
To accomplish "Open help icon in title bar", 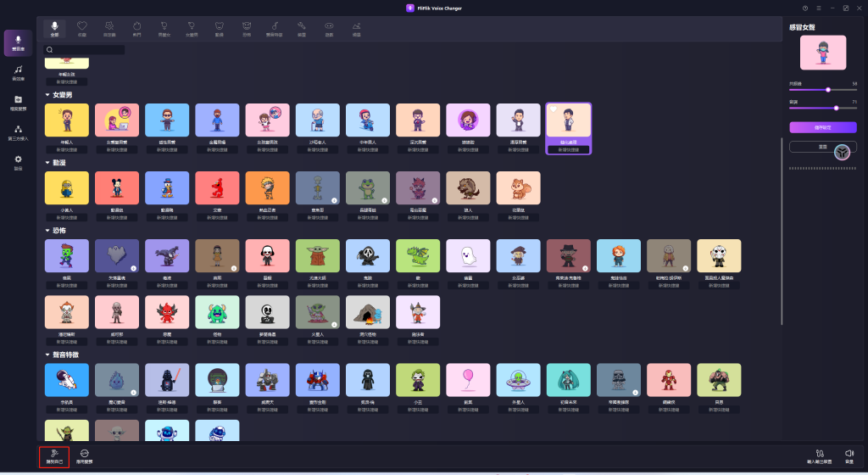I will coord(805,8).
